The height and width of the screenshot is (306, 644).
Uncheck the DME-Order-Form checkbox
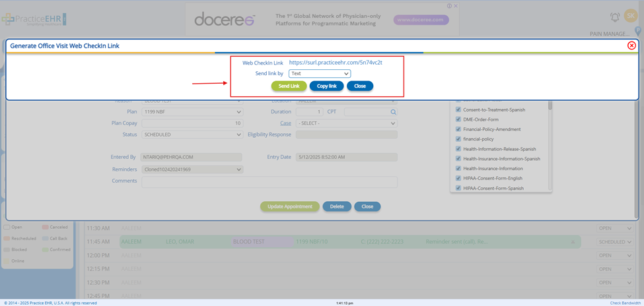(458, 119)
